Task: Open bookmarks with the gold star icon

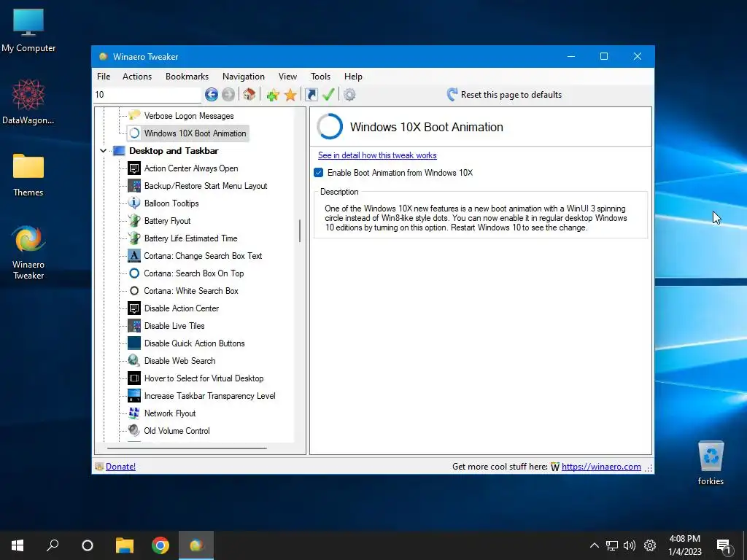Action: [x=290, y=95]
